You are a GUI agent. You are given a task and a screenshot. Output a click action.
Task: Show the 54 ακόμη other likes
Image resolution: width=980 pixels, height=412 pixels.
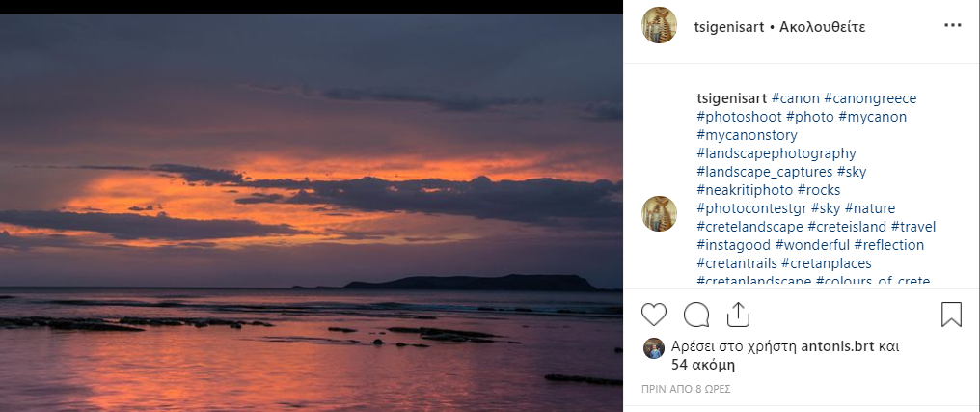click(x=703, y=366)
